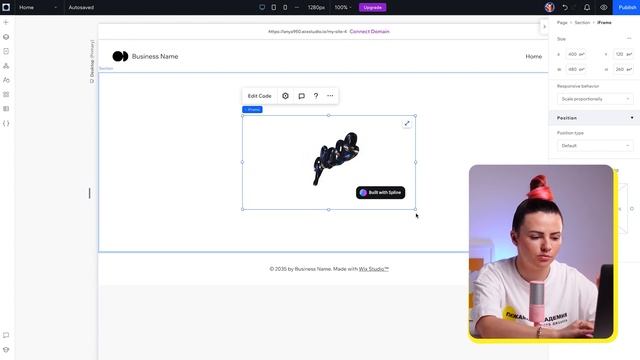Open the Site Styles (Aa) panel

coord(6,80)
